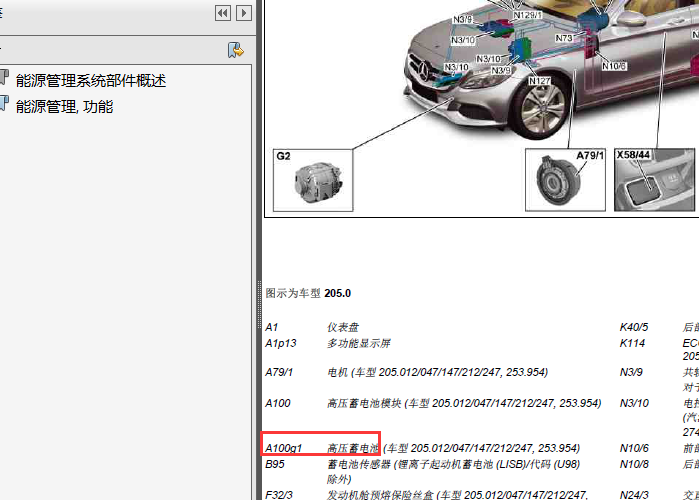The height and width of the screenshot is (500, 699).
Task: Click legend code A100
Action: 278,403
